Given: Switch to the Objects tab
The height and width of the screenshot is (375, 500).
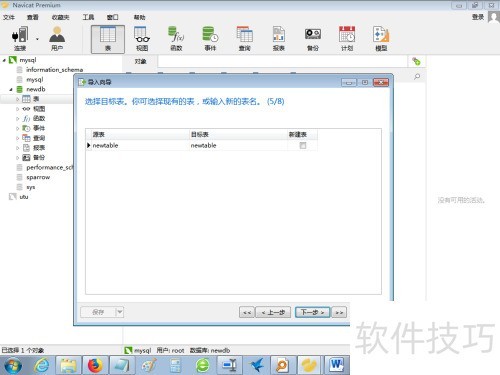Looking at the screenshot, I should coord(140,62).
